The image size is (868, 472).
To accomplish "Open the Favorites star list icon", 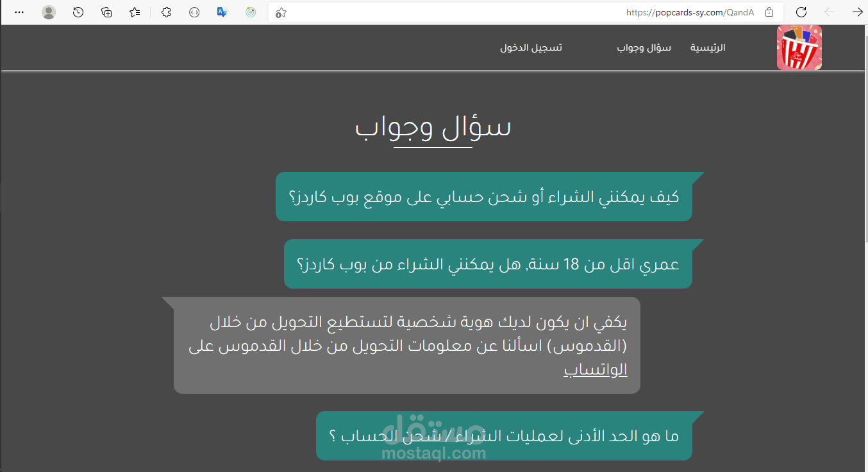I will point(135,12).
